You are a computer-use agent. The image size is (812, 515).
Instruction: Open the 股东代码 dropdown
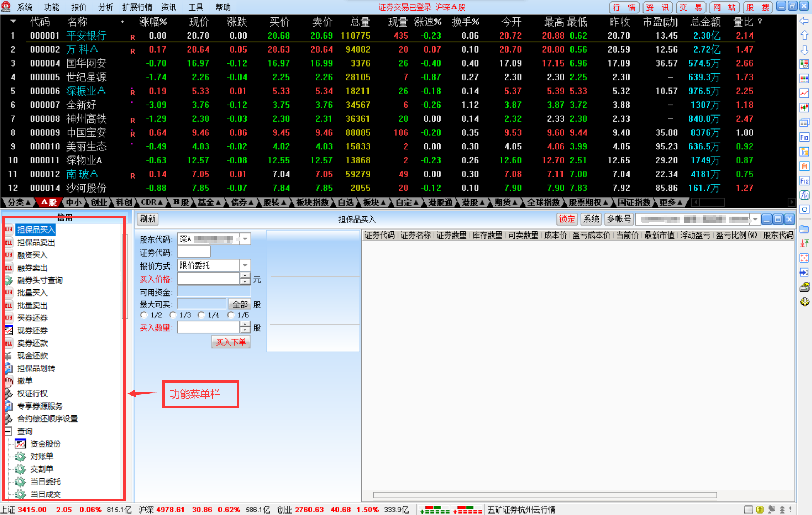point(245,239)
